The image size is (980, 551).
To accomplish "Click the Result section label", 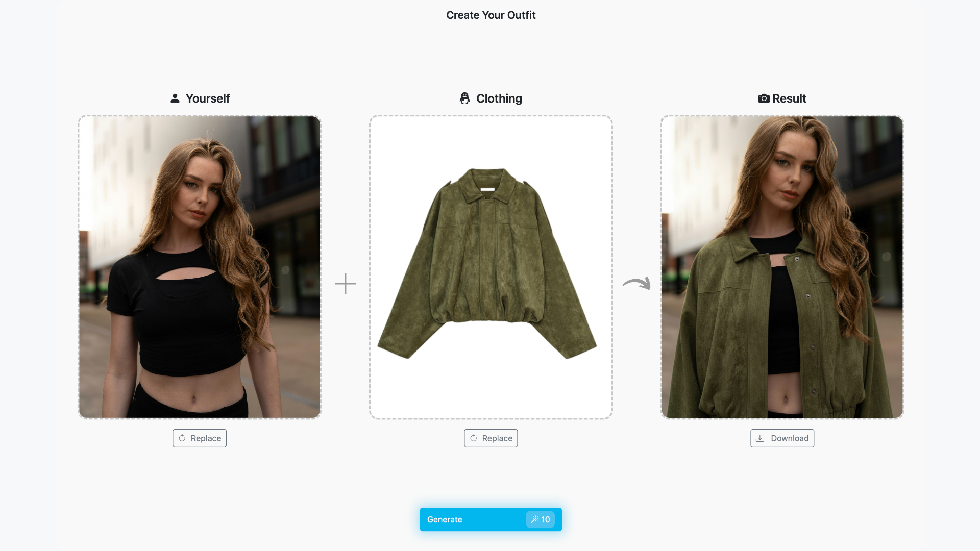I will click(789, 98).
